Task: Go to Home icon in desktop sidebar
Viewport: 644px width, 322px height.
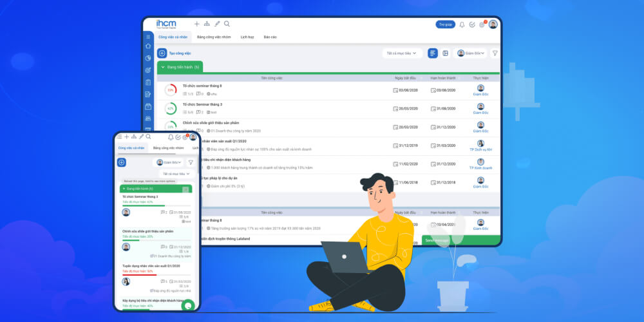Action: tap(148, 46)
